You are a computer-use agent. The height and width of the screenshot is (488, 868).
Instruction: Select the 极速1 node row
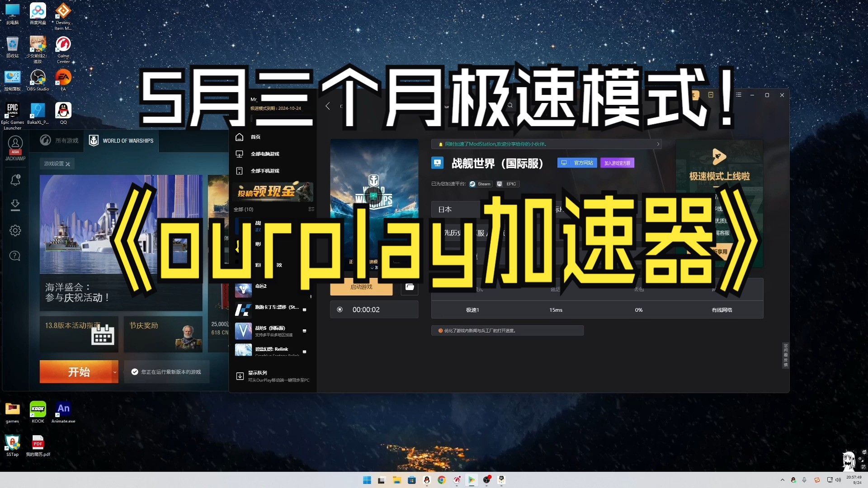597,310
